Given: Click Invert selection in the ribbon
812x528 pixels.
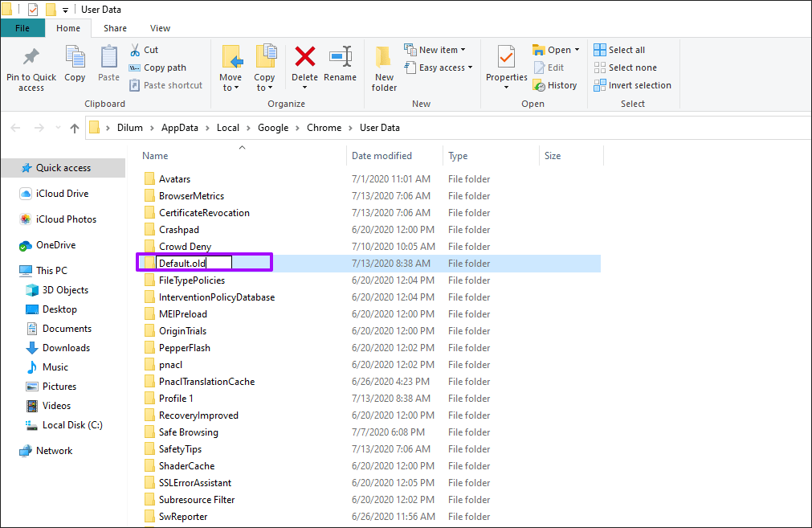Looking at the screenshot, I should point(631,85).
